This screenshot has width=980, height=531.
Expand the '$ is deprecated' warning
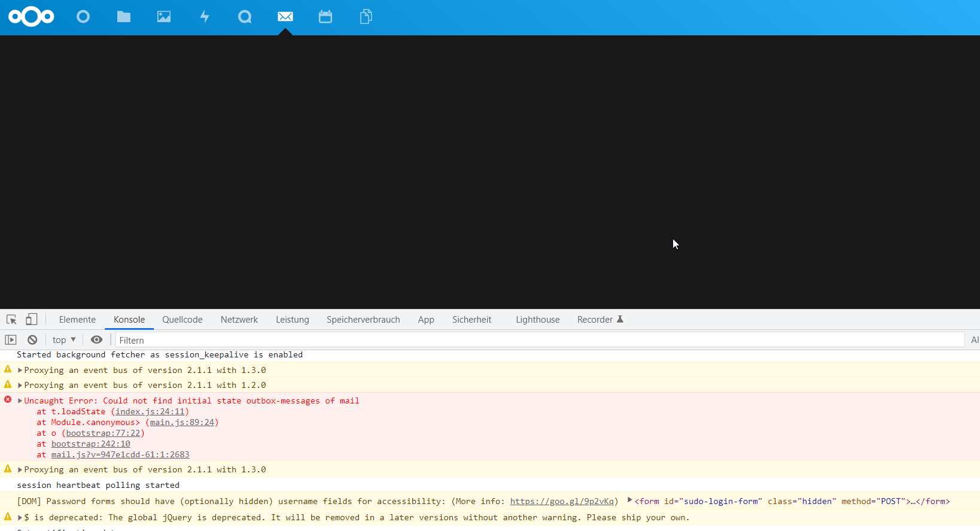20,518
